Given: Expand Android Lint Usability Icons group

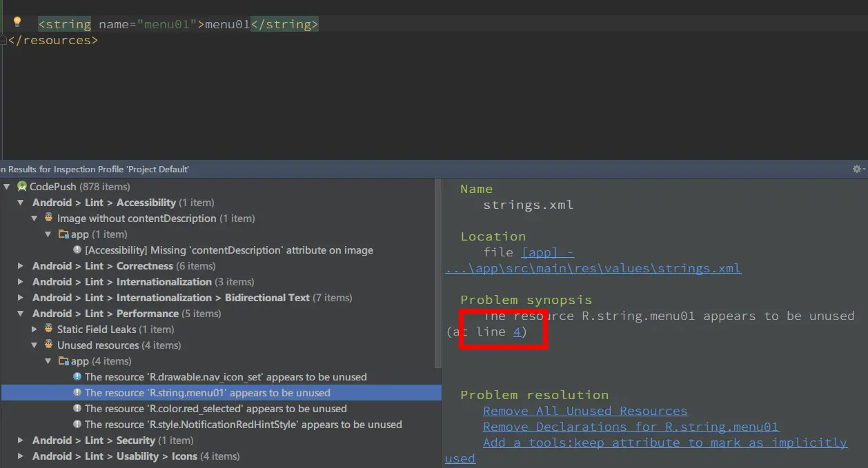Looking at the screenshot, I should (x=21, y=456).
